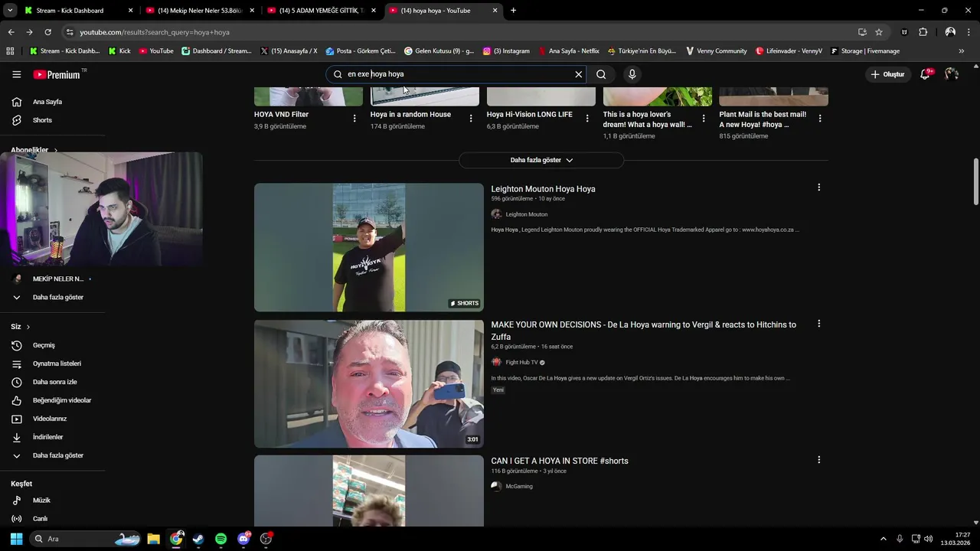Open options for Hoya in a random House
This screenshot has width=980, height=551.
pos(471,118)
